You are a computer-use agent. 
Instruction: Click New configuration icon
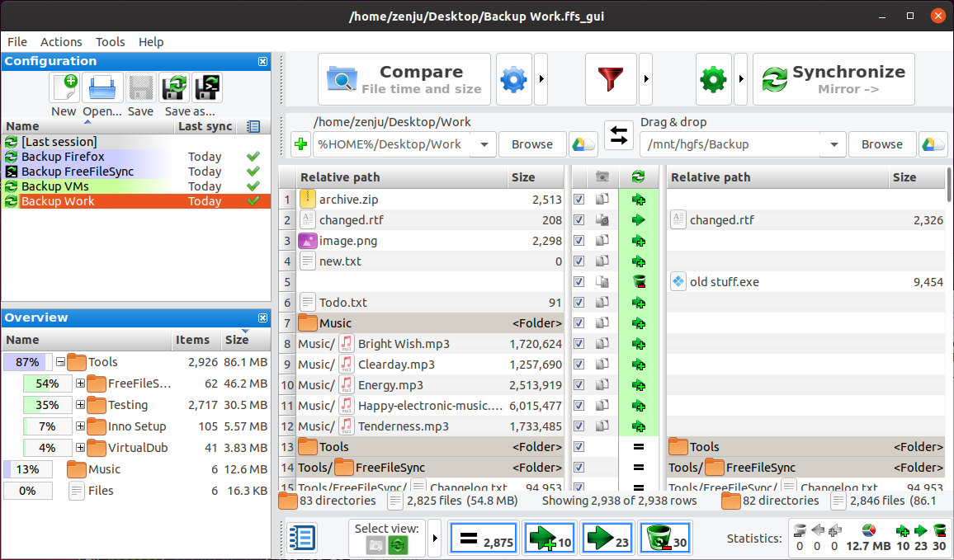(64, 87)
